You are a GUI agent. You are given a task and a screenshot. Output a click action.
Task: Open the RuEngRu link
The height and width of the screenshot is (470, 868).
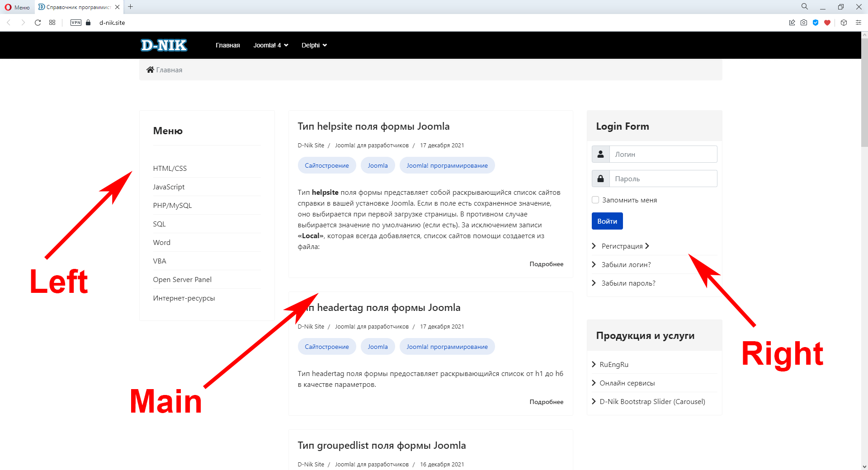click(614, 364)
